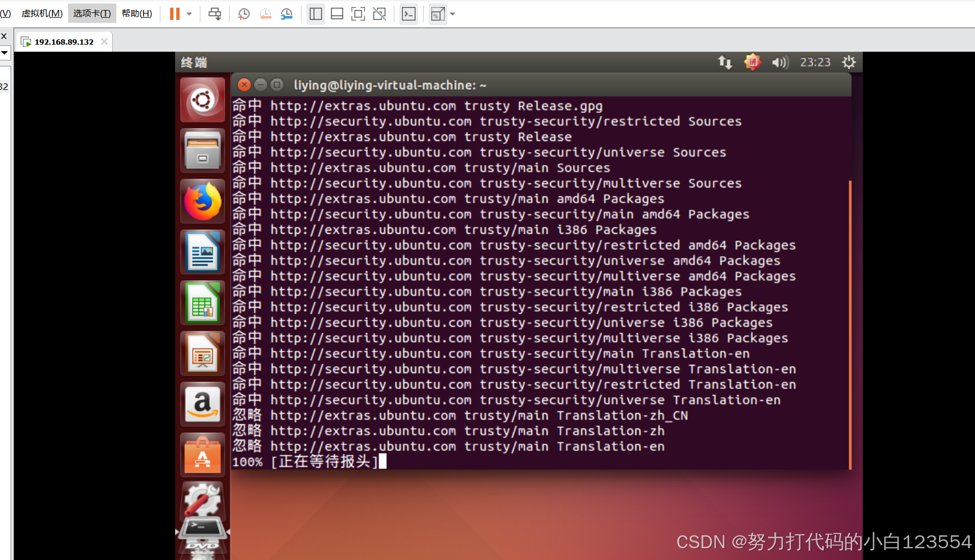
Task: Open the 帮助(H) menu
Action: pos(137,13)
